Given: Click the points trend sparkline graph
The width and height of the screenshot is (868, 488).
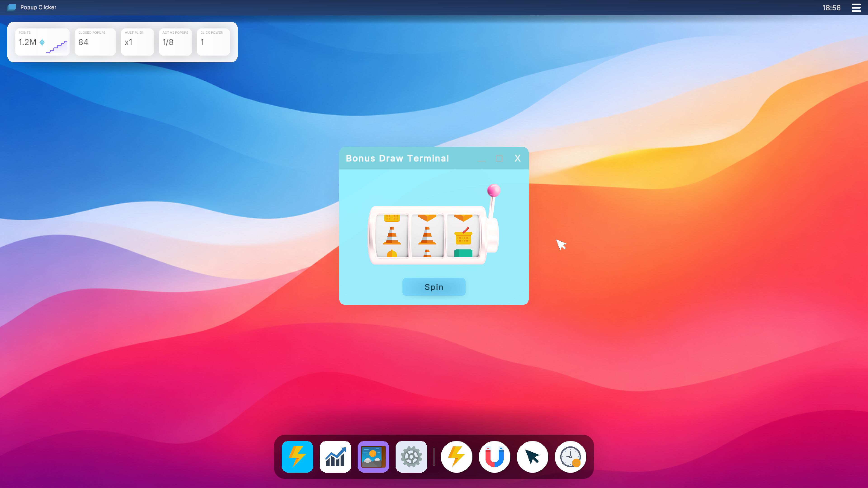Looking at the screenshot, I should point(56,47).
